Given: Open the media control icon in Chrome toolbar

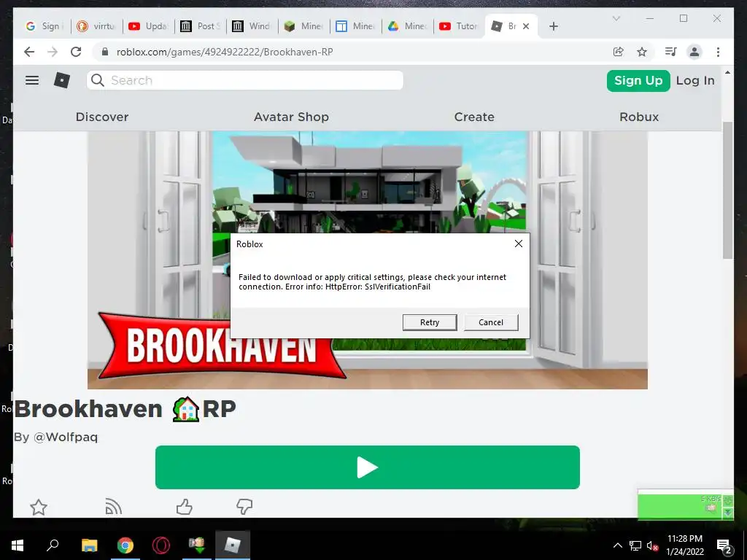Looking at the screenshot, I should (671, 52).
